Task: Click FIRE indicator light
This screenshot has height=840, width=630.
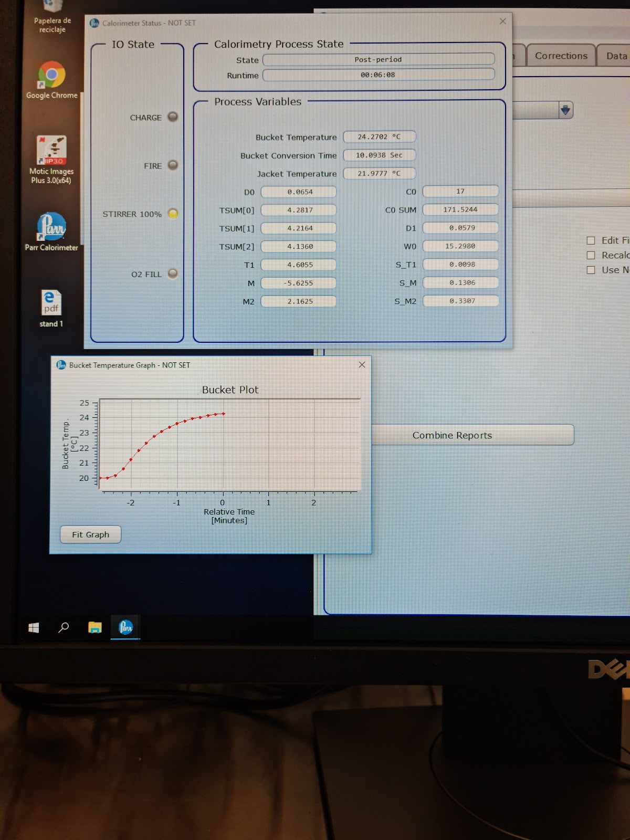Action: 173,165
